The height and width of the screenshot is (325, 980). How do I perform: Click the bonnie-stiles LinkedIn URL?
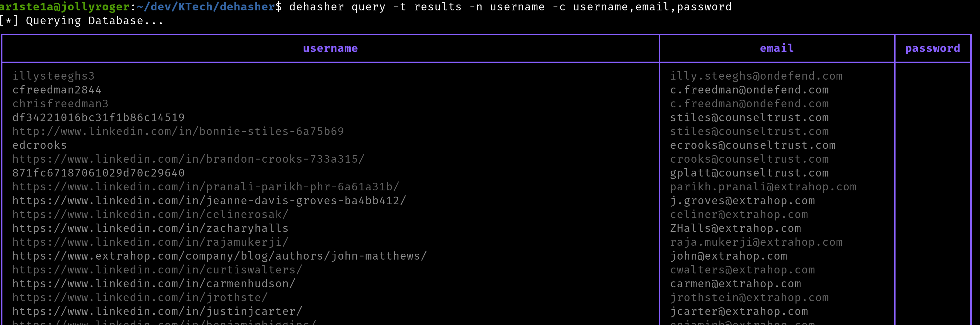pos(178,131)
